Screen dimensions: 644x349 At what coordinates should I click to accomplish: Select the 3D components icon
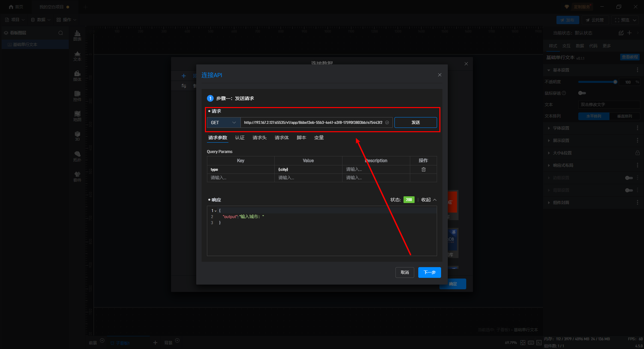point(77,136)
